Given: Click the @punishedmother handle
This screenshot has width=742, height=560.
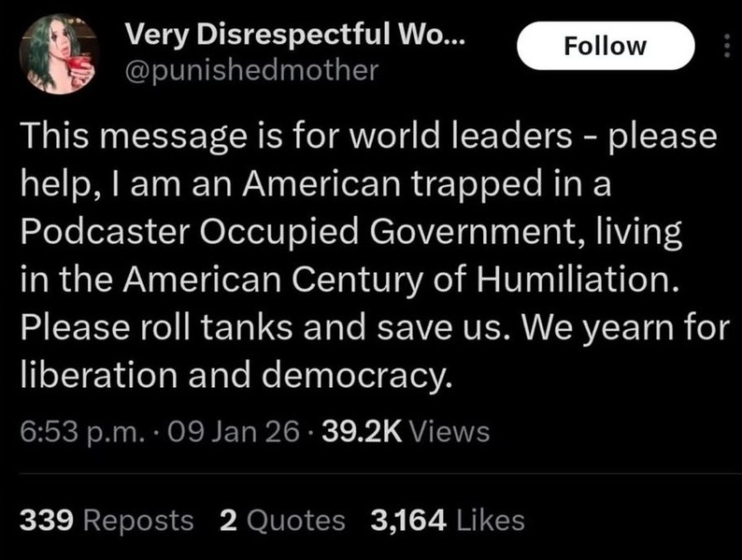Looking at the screenshot, I should pyautogui.click(x=250, y=69).
